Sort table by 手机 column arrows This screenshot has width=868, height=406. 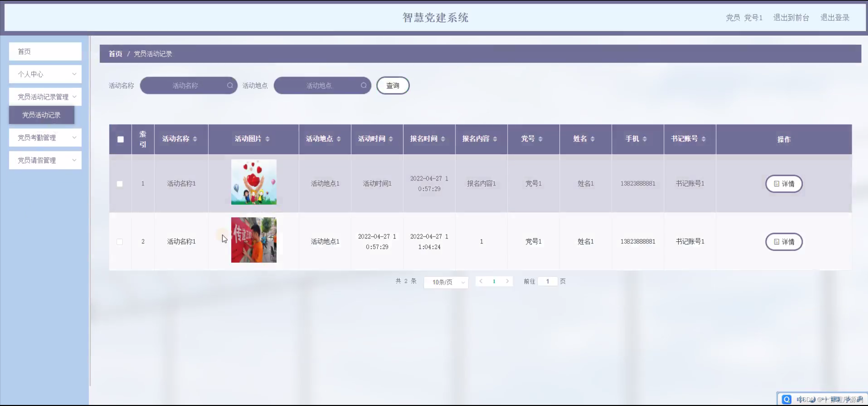644,139
